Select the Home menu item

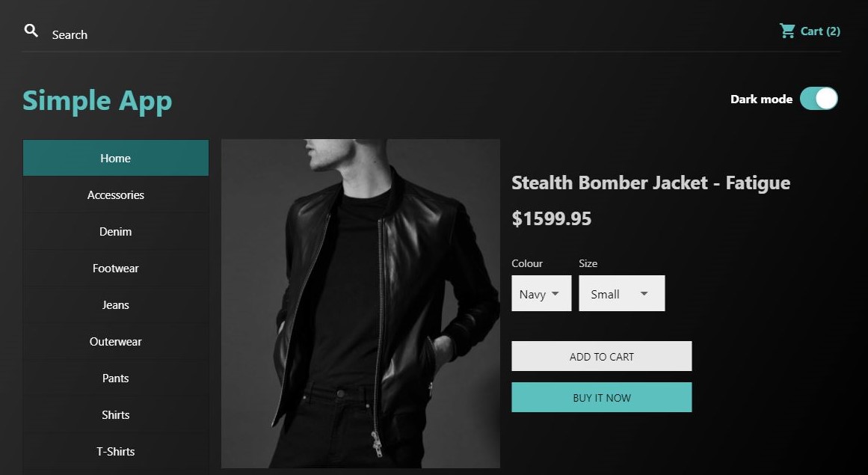(115, 158)
